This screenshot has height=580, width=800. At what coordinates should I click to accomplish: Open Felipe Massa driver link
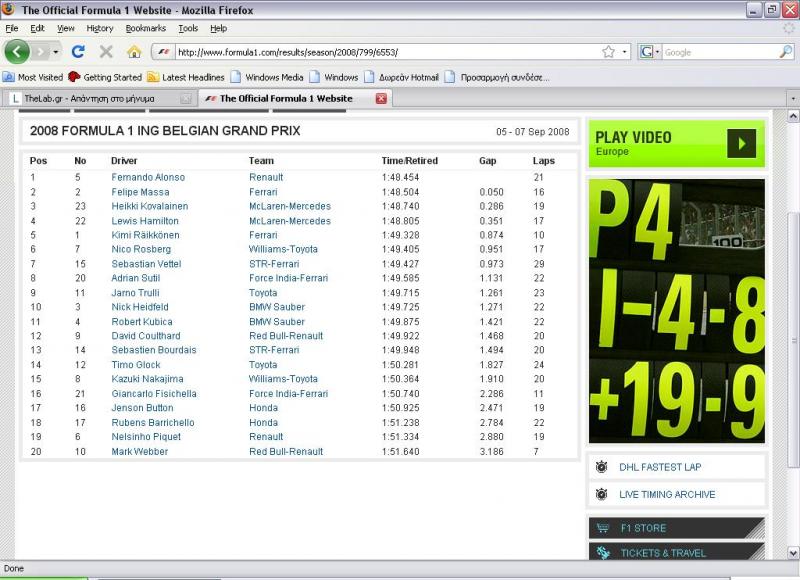[140, 192]
